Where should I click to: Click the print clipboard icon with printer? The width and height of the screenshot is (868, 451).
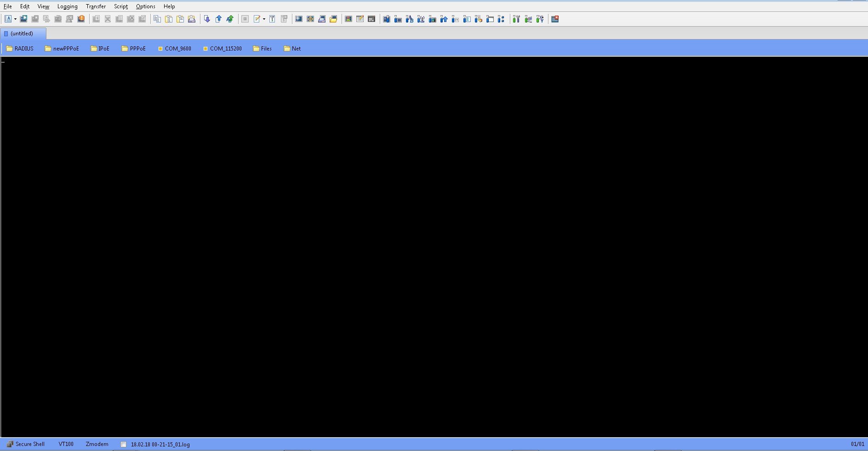[192, 19]
